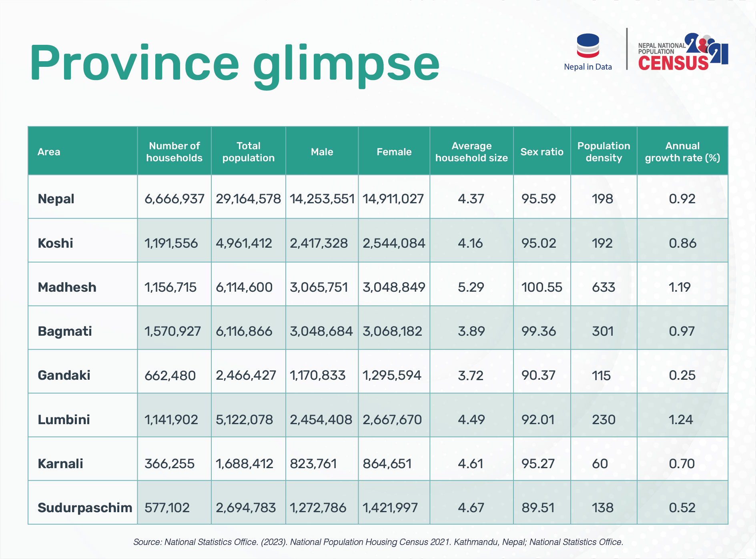The width and height of the screenshot is (756, 559).
Task: Click Nepal growth rate 0.92
Action: point(682,199)
